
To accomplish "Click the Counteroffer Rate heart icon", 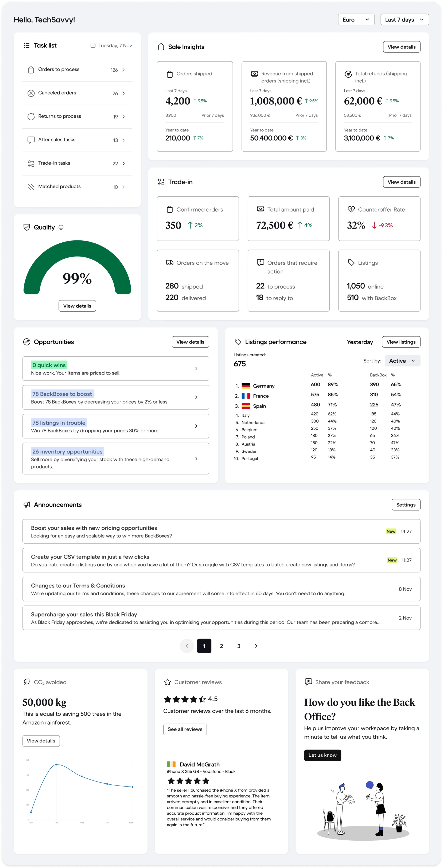I will point(351,209).
